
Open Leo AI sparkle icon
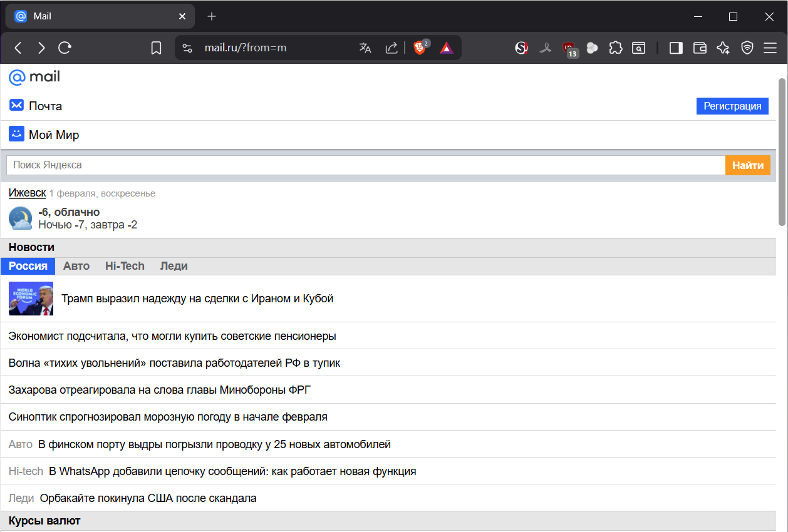(x=723, y=48)
